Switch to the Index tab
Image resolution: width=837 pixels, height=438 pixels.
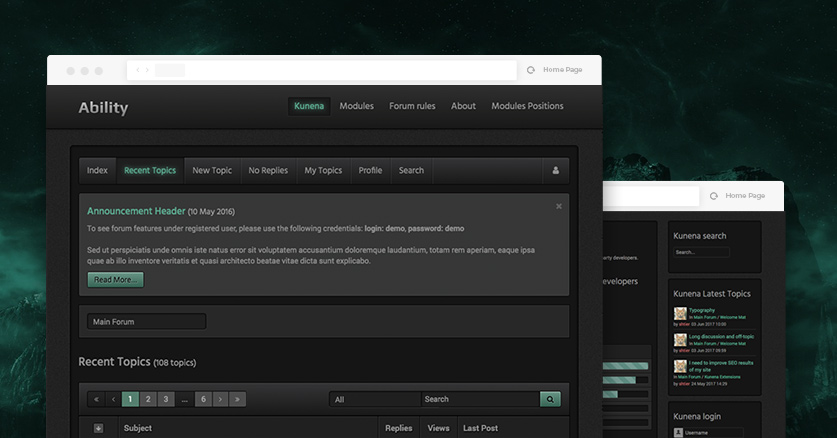tap(97, 170)
